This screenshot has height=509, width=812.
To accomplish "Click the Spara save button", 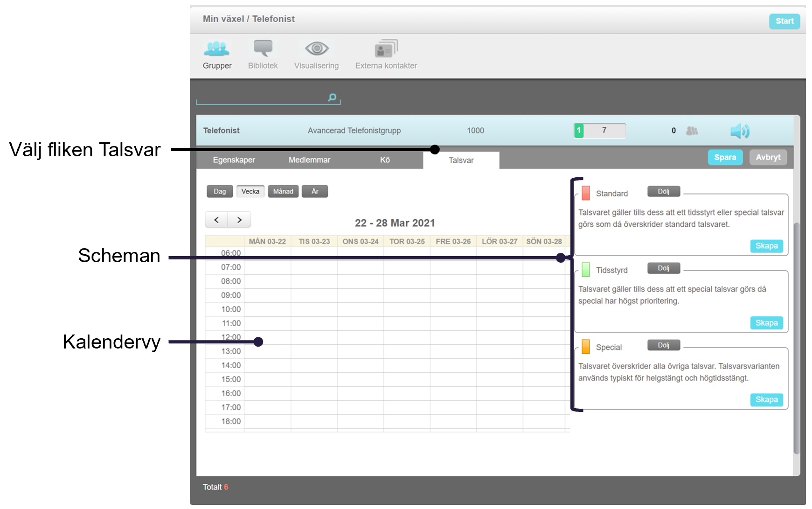I will (x=725, y=157).
